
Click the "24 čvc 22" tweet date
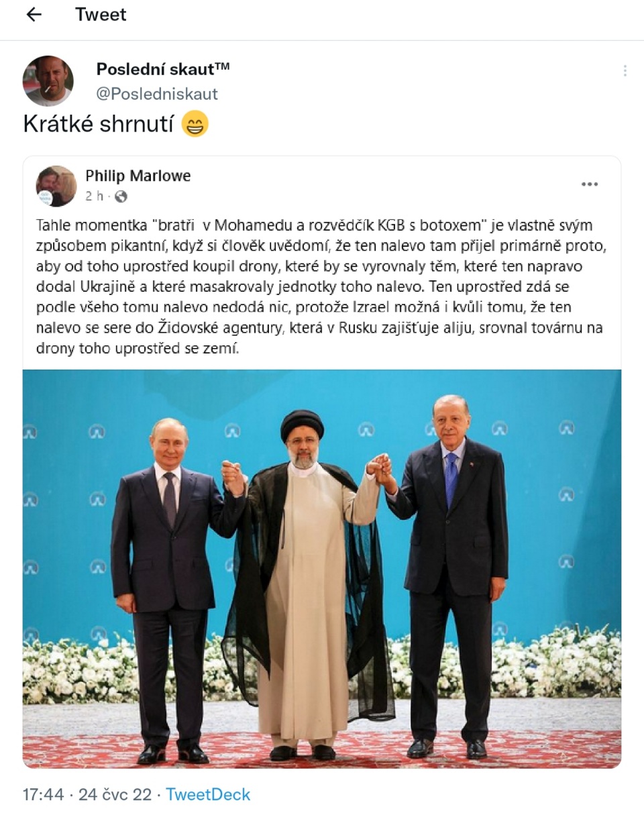[x=115, y=795]
